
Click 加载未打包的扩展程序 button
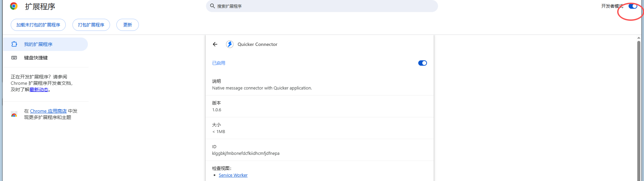[x=38, y=25]
